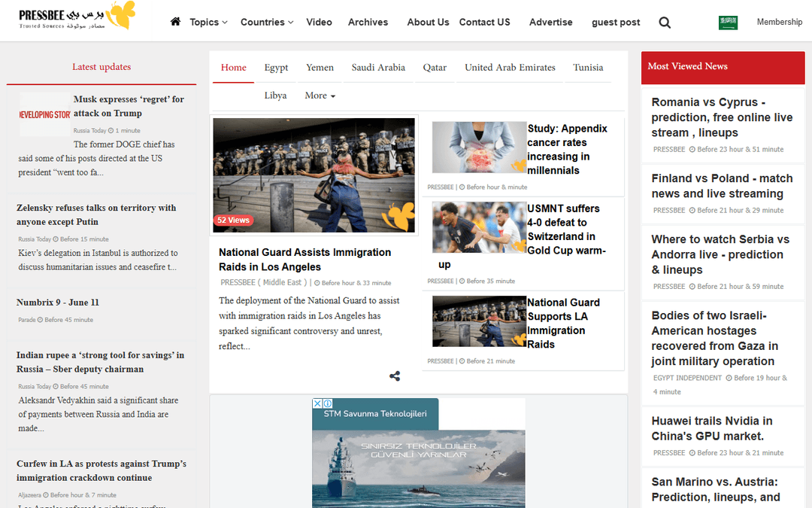Click the share icon under main article
Image resolution: width=812 pixels, height=508 pixels.
tap(395, 376)
